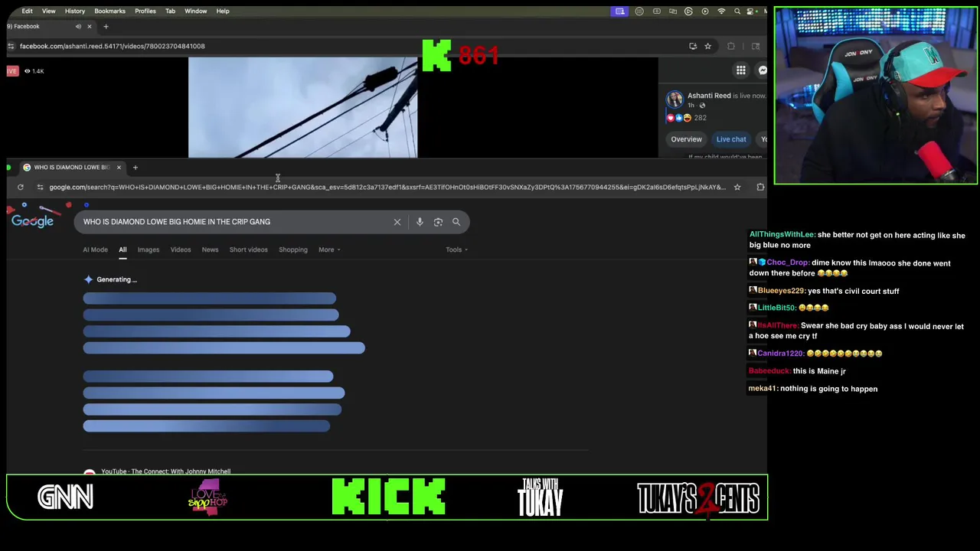Switch to News results

point(210,249)
